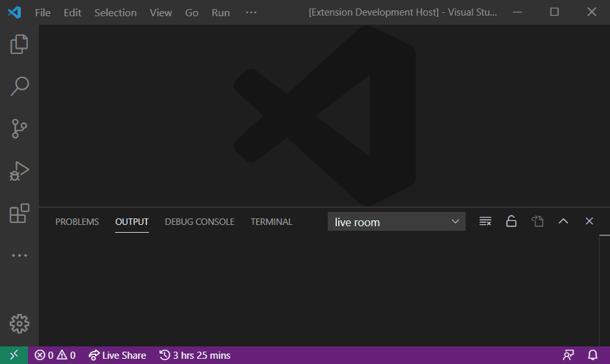Close the VS Code window
Viewport: 610px width, 364px height.
point(591,12)
